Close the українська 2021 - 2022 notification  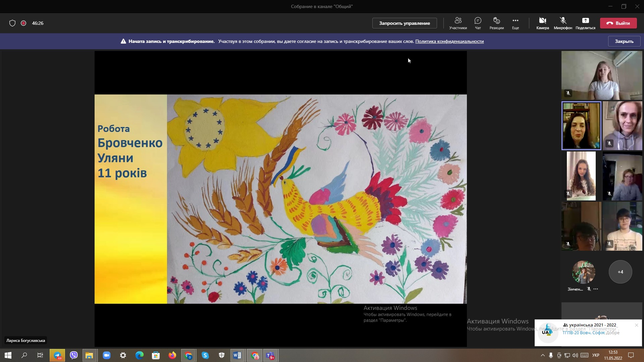636,325
